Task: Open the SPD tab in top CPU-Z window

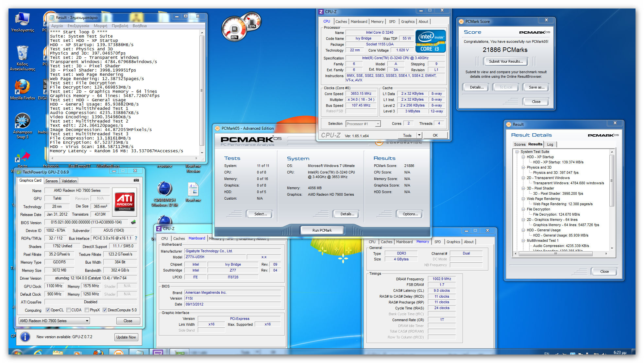Action: (x=392, y=22)
